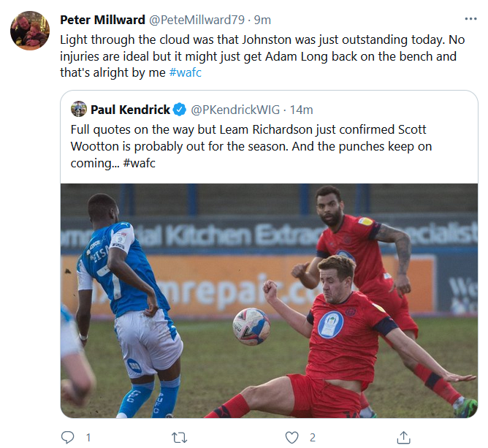Open the three-dot more options menu

pos(471,19)
